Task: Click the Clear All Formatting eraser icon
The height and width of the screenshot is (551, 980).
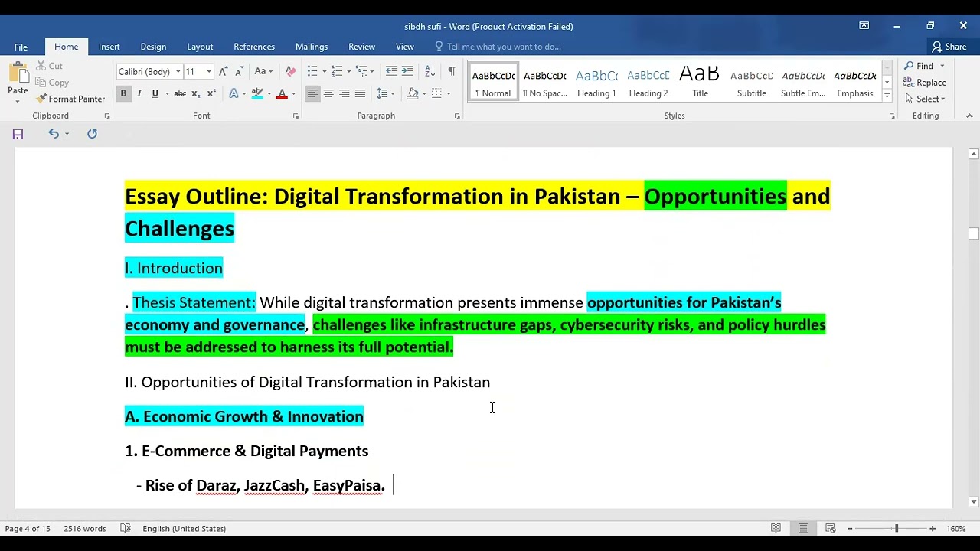Action: tap(291, 71)
